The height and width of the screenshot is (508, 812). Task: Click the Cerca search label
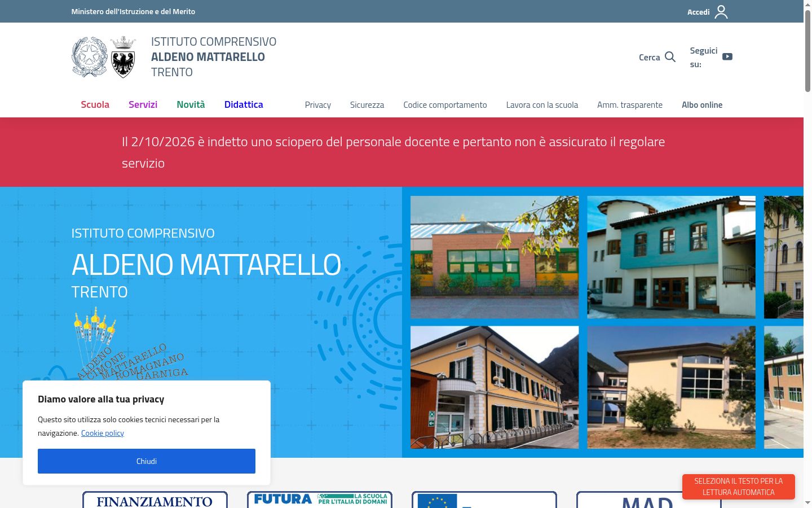click(649, 58)
